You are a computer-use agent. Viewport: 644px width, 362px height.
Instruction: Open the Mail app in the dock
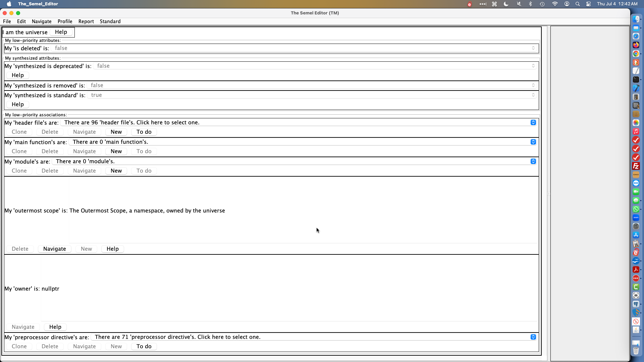[636, 28]
